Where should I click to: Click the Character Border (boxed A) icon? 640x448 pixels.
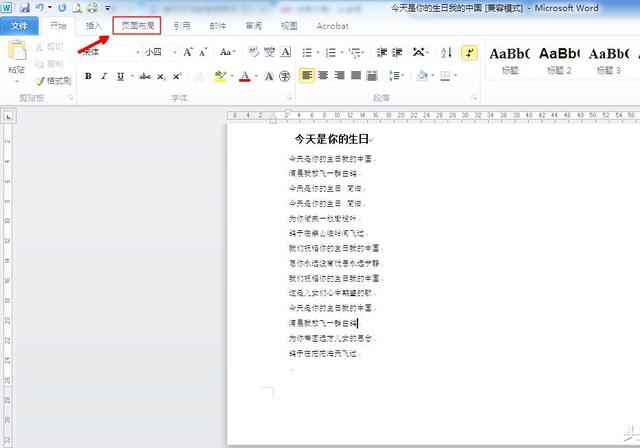coord(286,52)
